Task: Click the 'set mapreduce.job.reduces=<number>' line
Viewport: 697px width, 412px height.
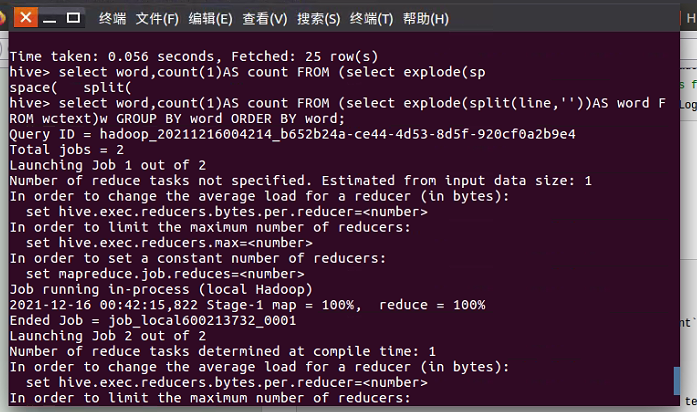Action: point(165,273)
